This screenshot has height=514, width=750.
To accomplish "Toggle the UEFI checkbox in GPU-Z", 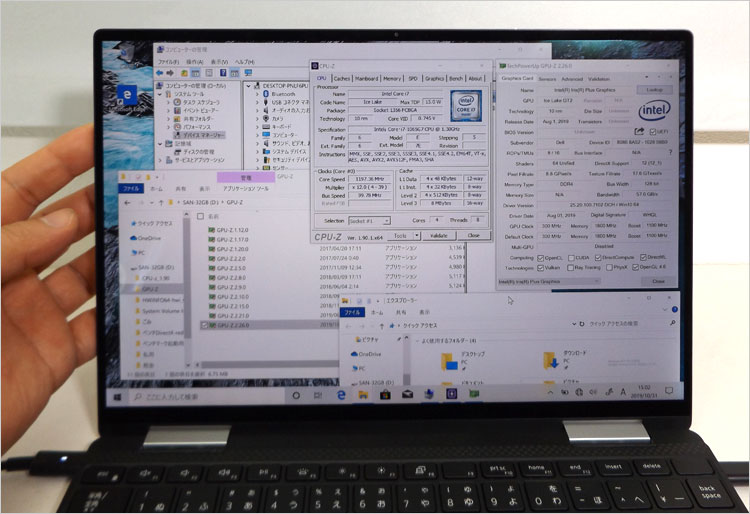I will click(x=652, y=131).
